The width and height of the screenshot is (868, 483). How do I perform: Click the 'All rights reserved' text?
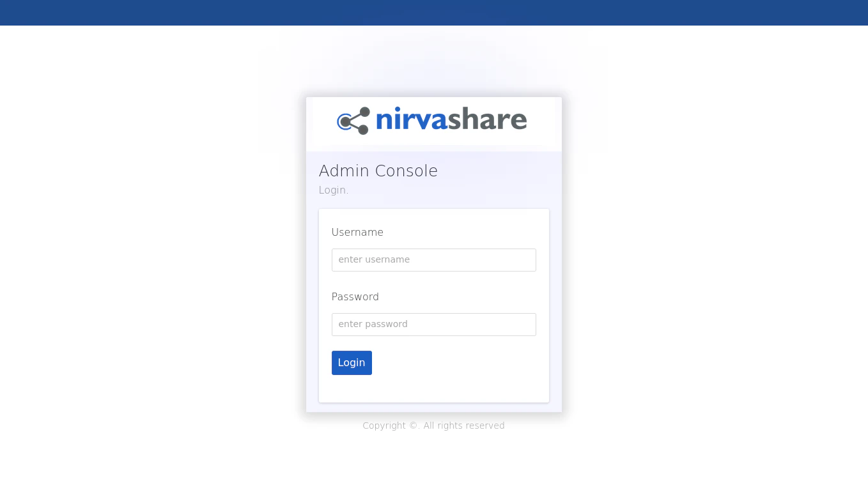(464, 425)
